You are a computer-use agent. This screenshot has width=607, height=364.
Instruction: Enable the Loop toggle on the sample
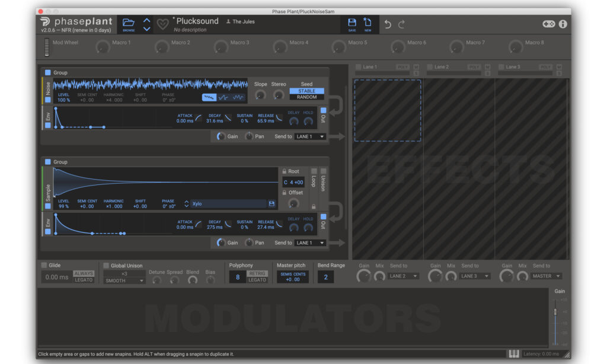[314, 171]
